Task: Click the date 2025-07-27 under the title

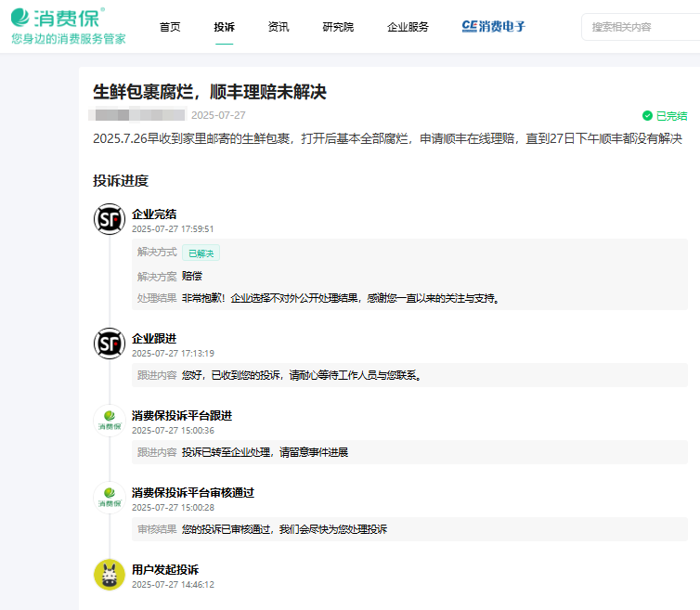Action: (x=218, y=115)
